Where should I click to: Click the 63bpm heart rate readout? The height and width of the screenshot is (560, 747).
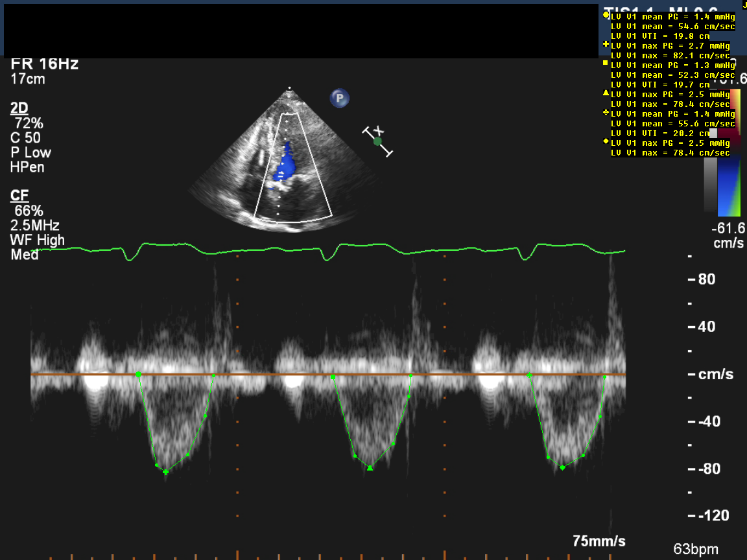(695, 549)
